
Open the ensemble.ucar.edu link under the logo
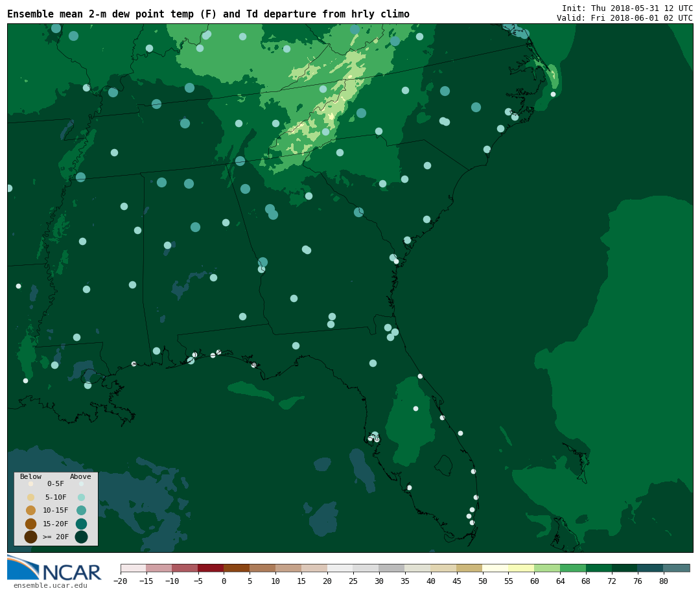51,585
